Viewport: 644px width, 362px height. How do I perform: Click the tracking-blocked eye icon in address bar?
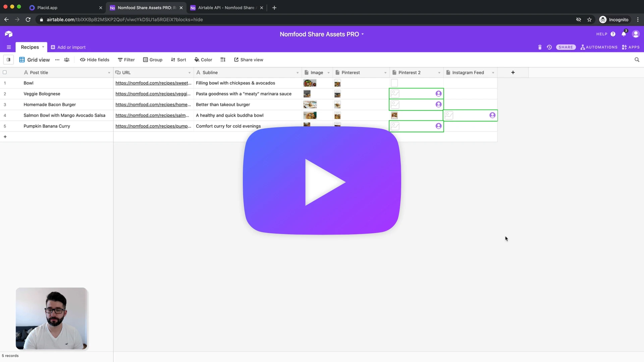click(579, 20)
